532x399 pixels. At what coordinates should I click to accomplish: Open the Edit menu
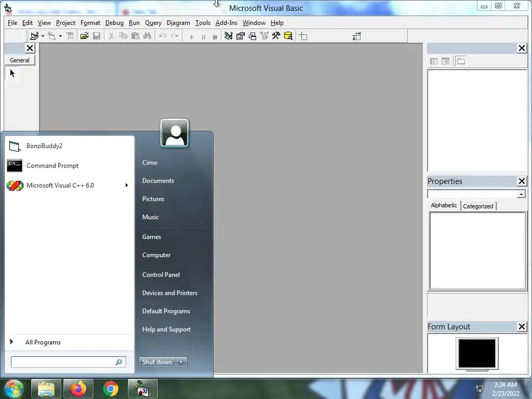(27, 23)
